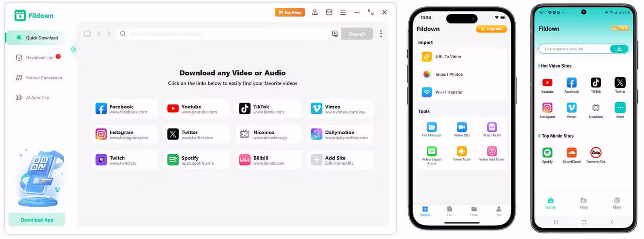The height and width of the screenshot is (239, 644).
Task: Open the user account icon in title bar
Action: pos(315,12)
